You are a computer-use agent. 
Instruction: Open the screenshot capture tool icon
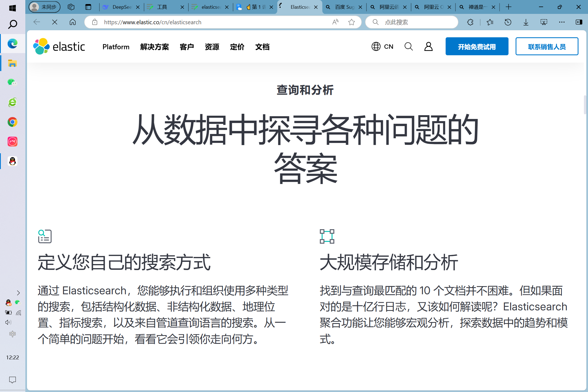coord(544,22)
